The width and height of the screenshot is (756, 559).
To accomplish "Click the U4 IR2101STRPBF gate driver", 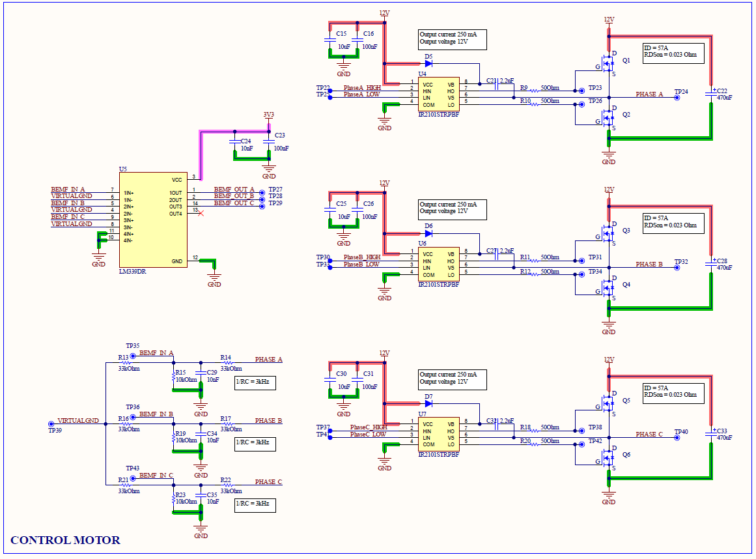I will pyautogui.click(x=439, y=94).
